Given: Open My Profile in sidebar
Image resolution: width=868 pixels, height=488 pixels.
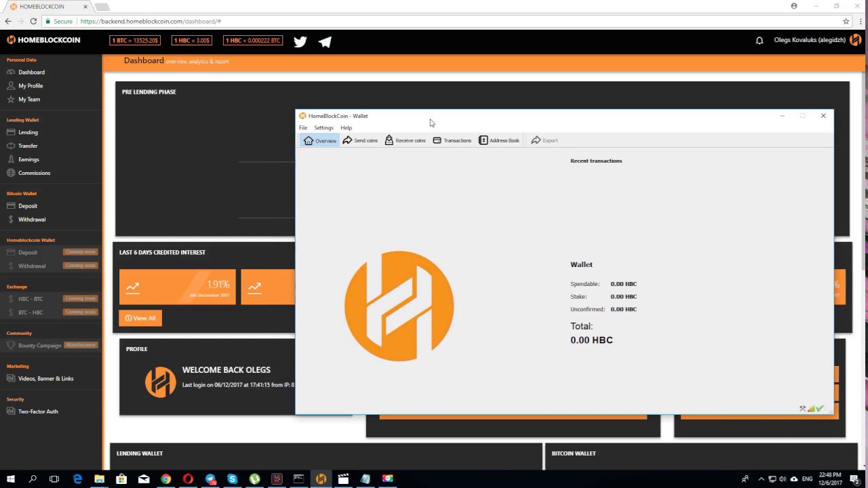Looking at the screenshot, I should point(31,85).
